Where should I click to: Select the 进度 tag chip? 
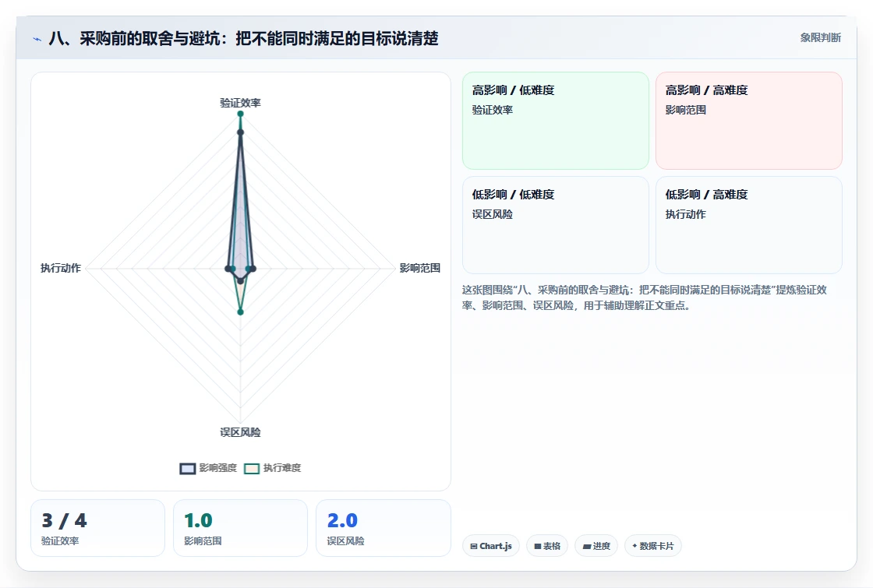point(596,546)
